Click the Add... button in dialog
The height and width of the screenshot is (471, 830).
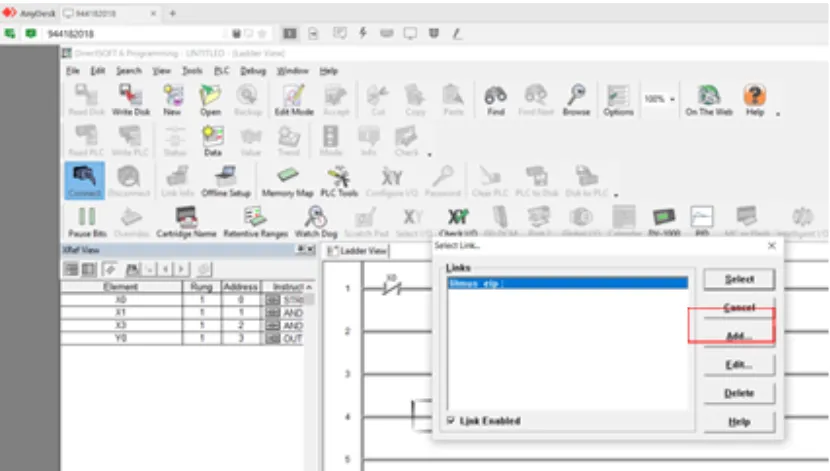tap(739, 336)
